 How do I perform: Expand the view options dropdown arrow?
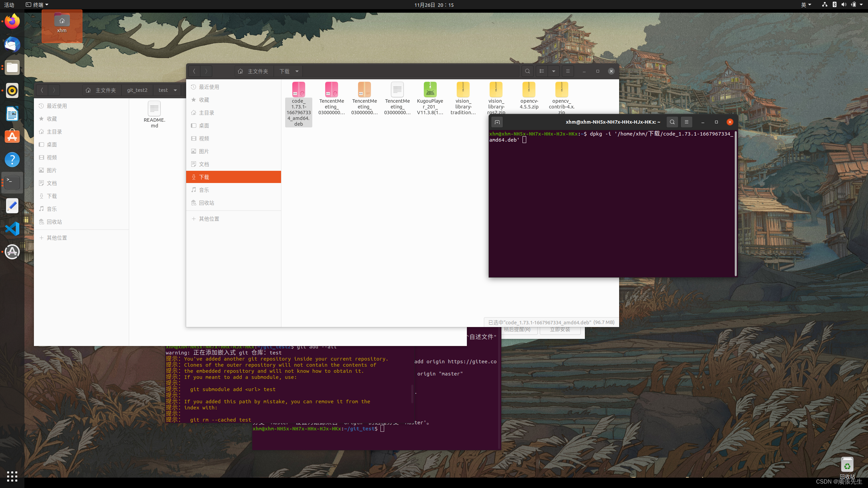(554, 71)
